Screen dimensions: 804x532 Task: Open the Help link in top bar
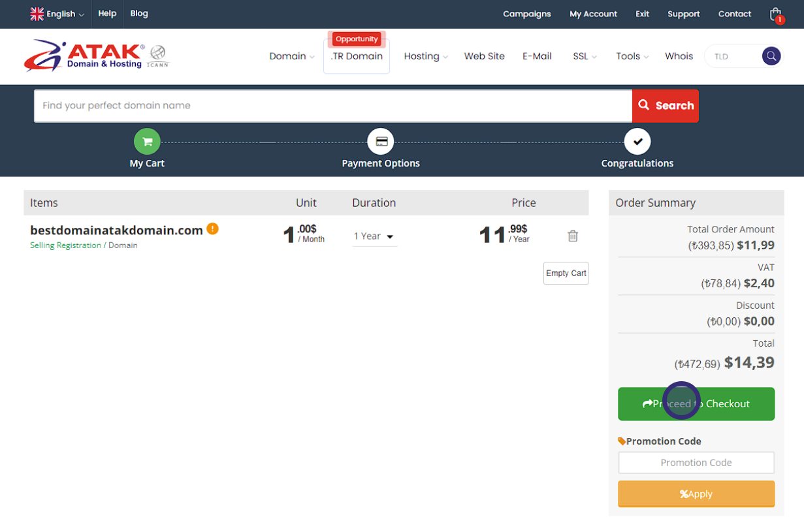[107, 13]
